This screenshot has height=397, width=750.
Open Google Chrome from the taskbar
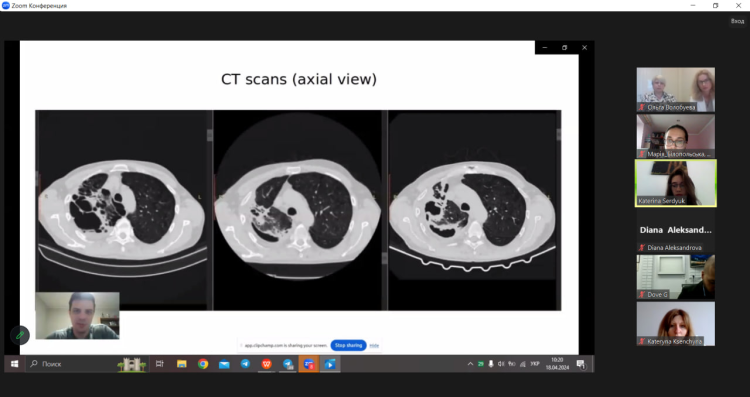(203, 364)
